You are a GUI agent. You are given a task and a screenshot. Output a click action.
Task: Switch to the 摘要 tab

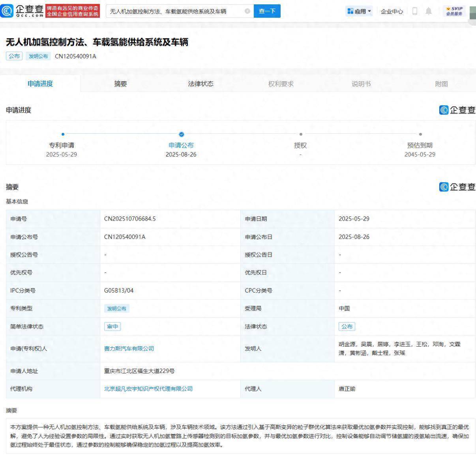[x=120, y=84]
